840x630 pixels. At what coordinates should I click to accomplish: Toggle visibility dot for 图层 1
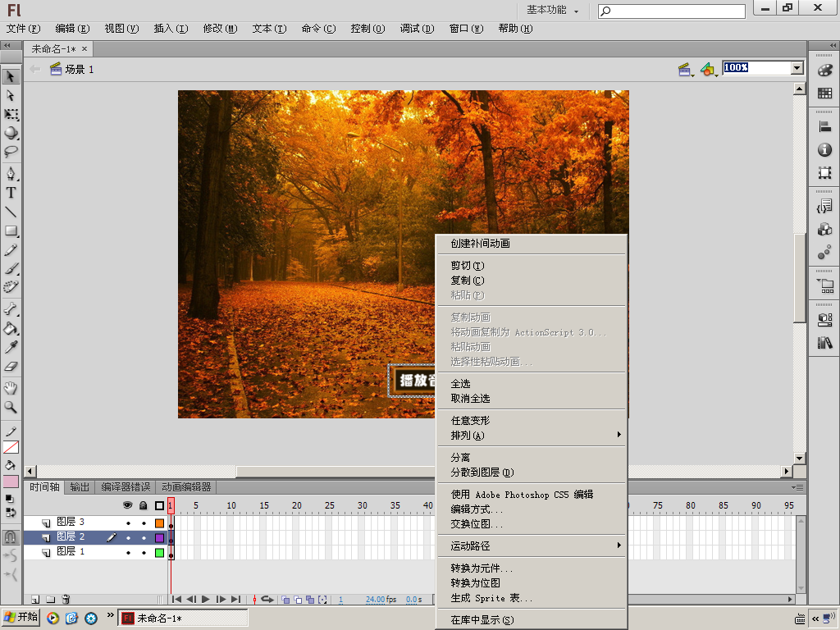click(x=128, y=552)
